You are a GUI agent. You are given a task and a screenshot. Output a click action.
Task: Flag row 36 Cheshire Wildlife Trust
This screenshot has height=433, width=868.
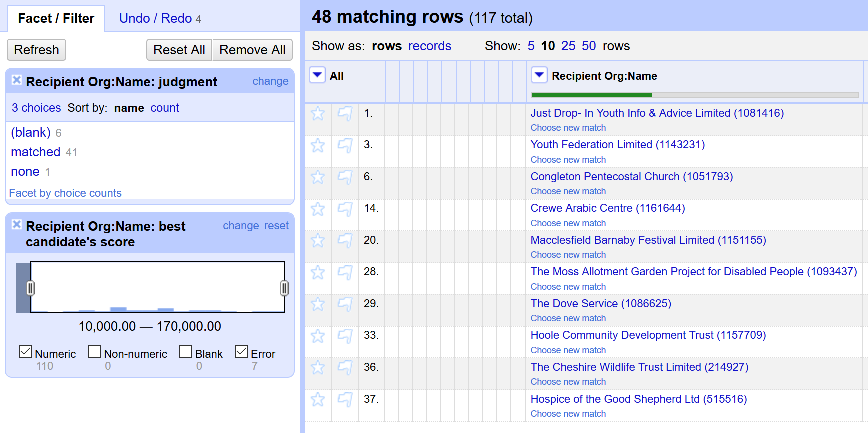[345, 368]
